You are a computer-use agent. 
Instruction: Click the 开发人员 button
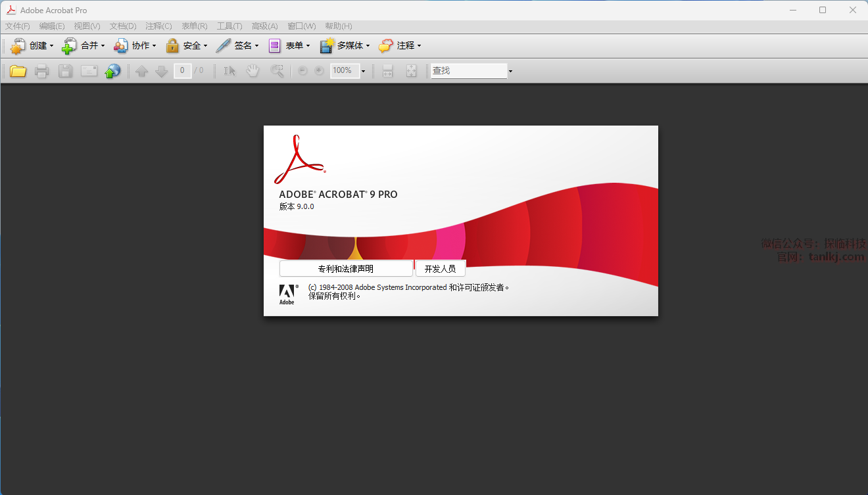[x=440, y=269]
